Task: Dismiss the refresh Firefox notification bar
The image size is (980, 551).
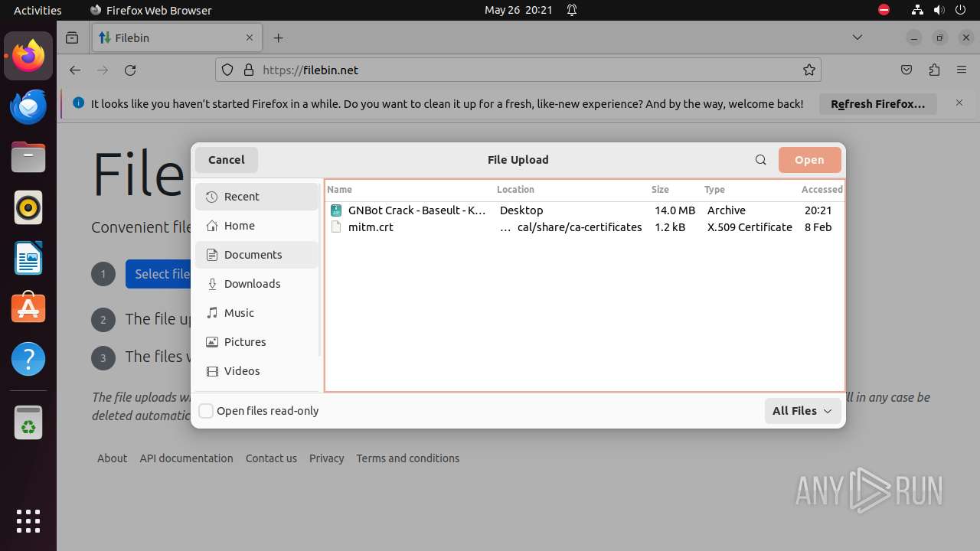Action: pos(959,103)
